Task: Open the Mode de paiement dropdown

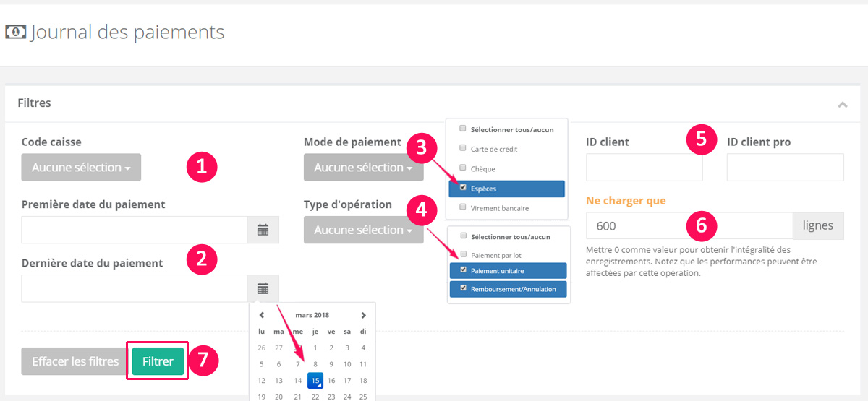Action: (363, 168)
